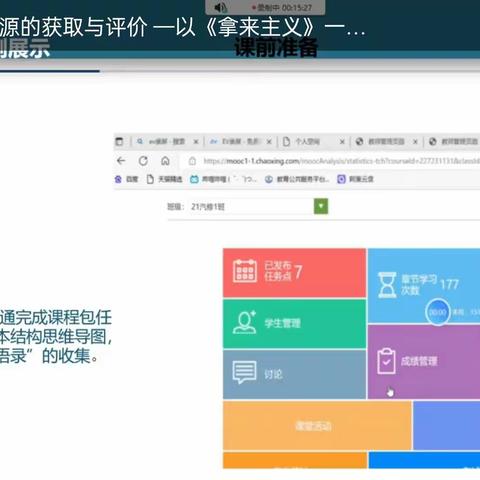Click the number 7 of published tasks
480x480 pixels.
pos(299,272)
